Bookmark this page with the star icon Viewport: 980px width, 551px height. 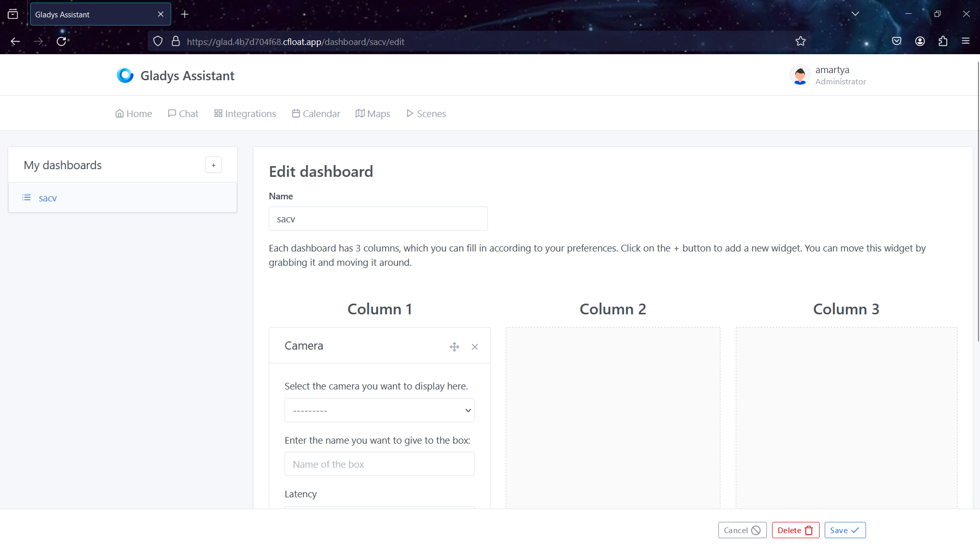click(x=800, y=41)
